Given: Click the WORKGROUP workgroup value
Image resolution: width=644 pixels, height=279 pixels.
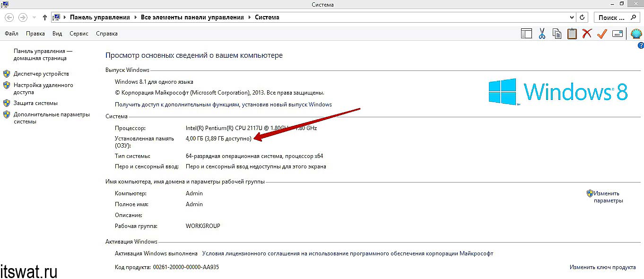Looking at the screenshot, I should (203, 226).
